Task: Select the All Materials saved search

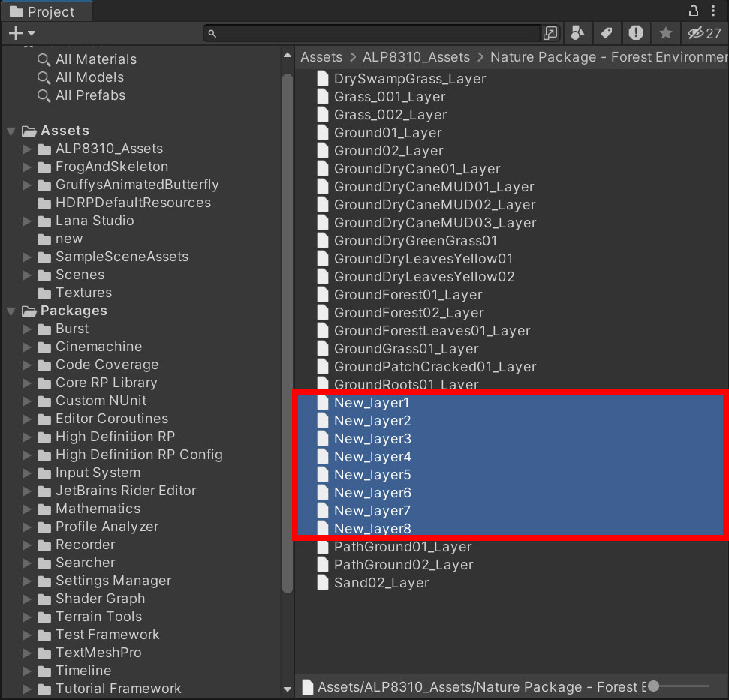Action: pos(87,59)
